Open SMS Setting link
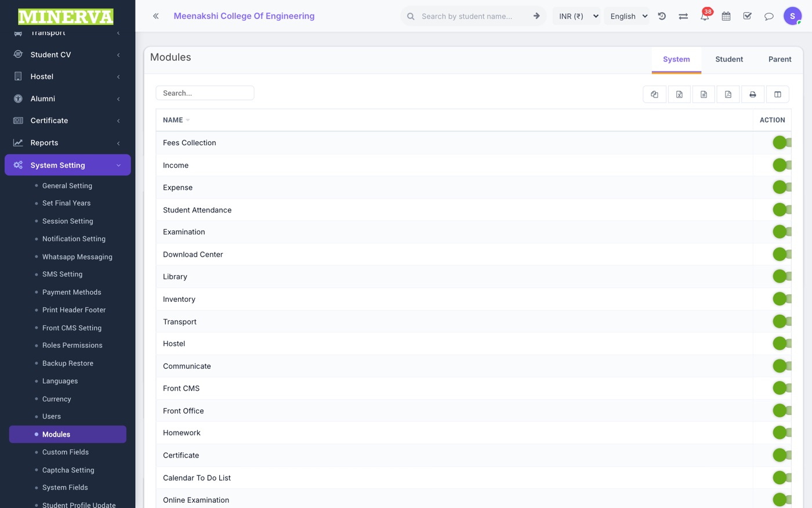 63,274
